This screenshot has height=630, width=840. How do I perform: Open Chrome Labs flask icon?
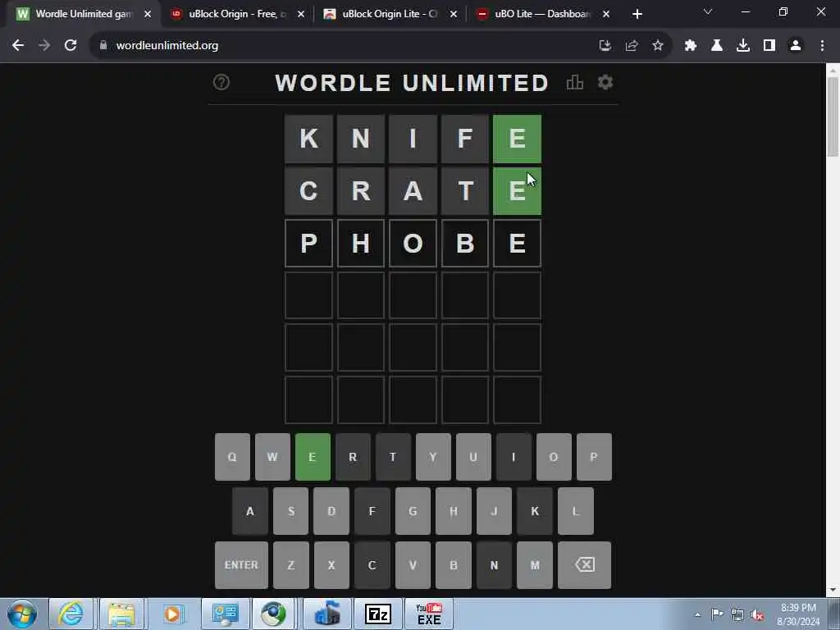[717, 46]
